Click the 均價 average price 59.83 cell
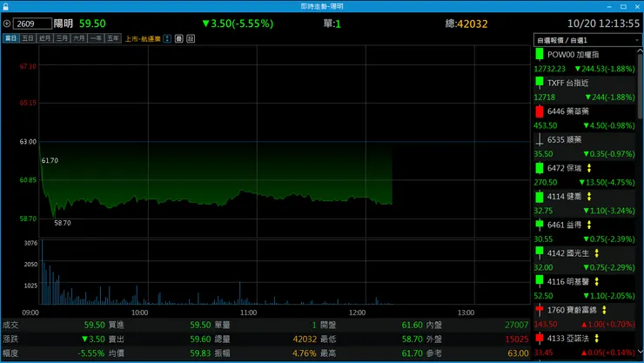Viewport: 644px width, 363px height. coord(200,353)
